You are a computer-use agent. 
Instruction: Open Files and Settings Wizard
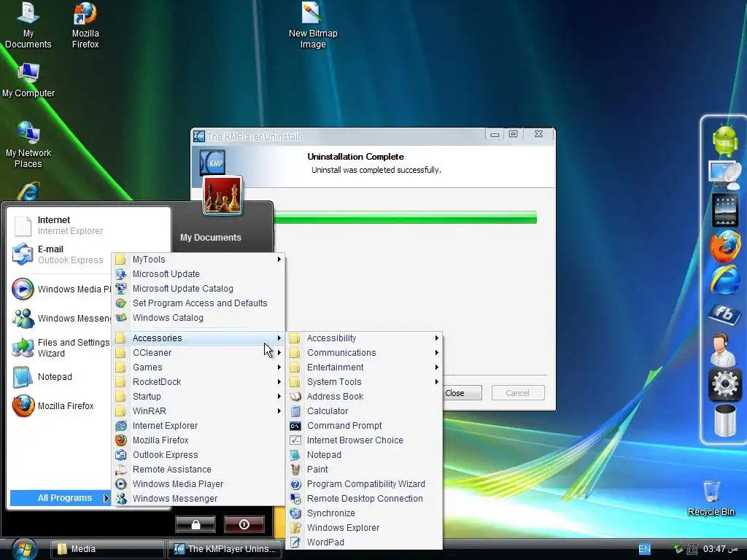61,348
